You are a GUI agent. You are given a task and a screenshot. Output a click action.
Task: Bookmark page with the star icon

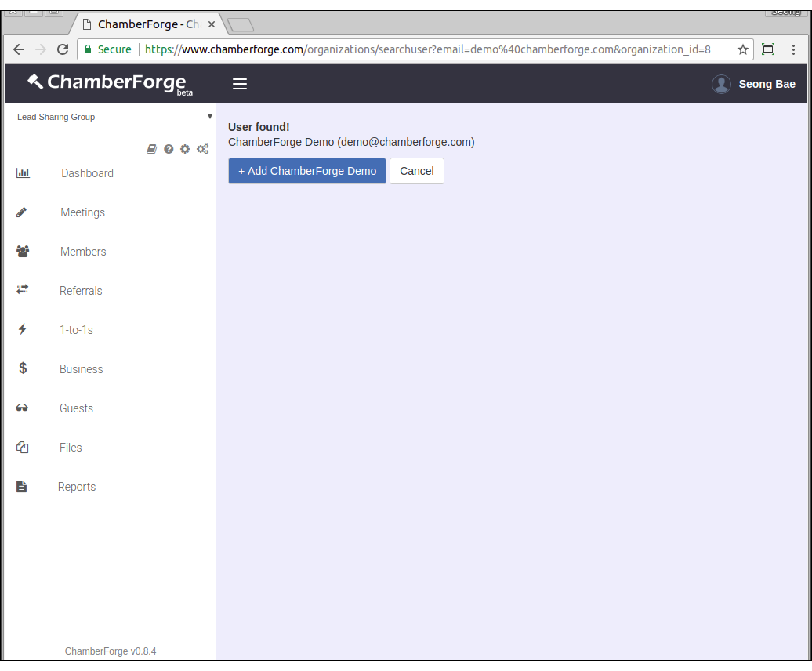[x=742, y=49]
